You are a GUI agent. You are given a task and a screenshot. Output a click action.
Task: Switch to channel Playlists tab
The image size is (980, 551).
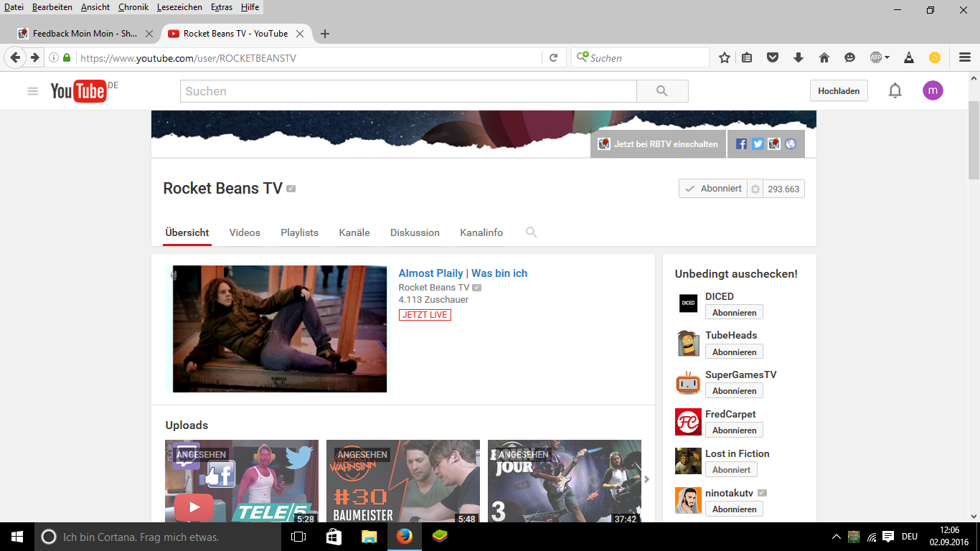coord(299,232)
